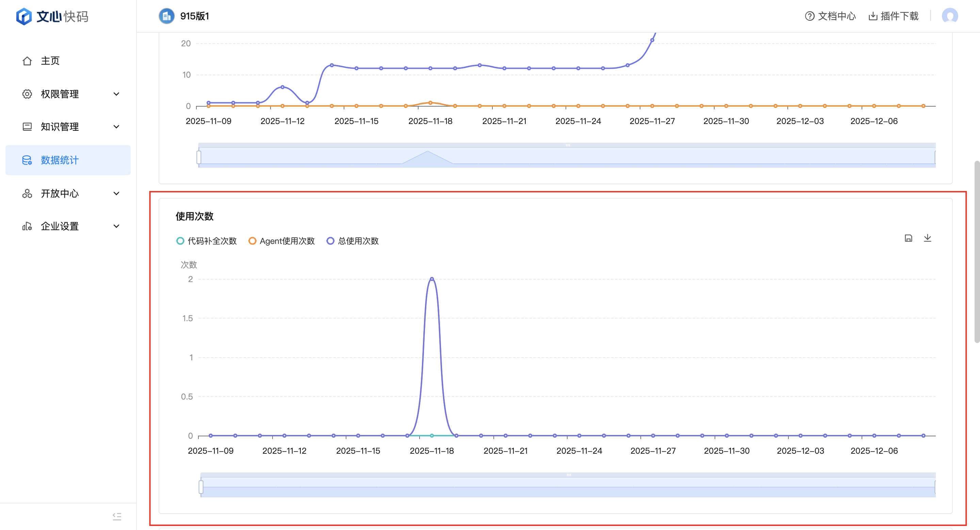This screenshot has height=530, width=980.
Task: Click the left handle of 使用次数 zoom slider
Action: tap(201, 487)
